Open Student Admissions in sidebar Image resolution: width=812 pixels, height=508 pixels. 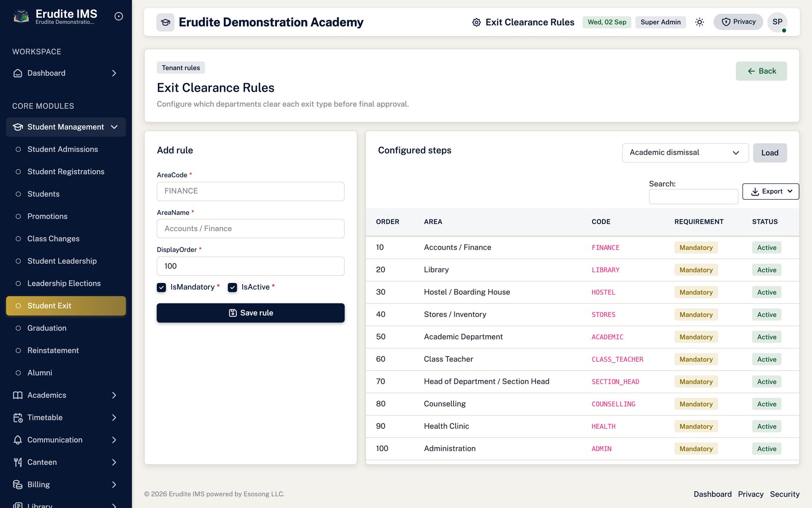click(66, 149)
